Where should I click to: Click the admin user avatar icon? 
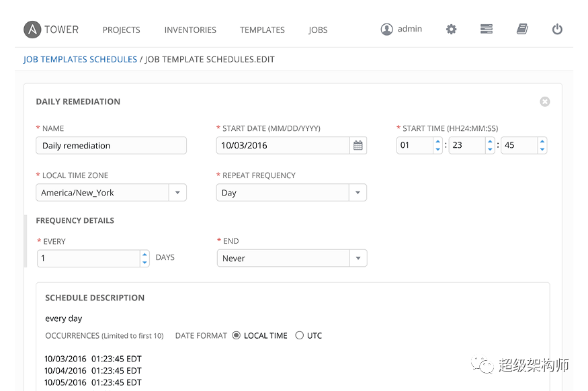pos(386,29)
